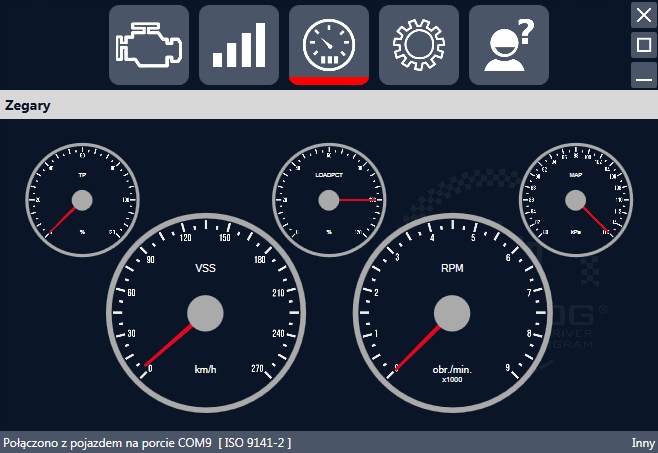Click the MAP pressure gauge
Screen dimensions: 658x453
click(x=575, y=200)
